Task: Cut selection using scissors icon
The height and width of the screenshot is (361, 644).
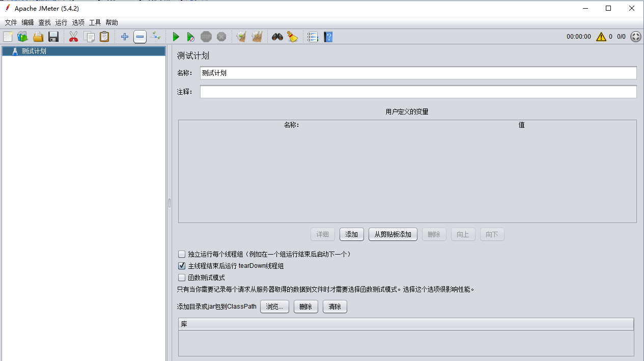Action: (73, 37)
